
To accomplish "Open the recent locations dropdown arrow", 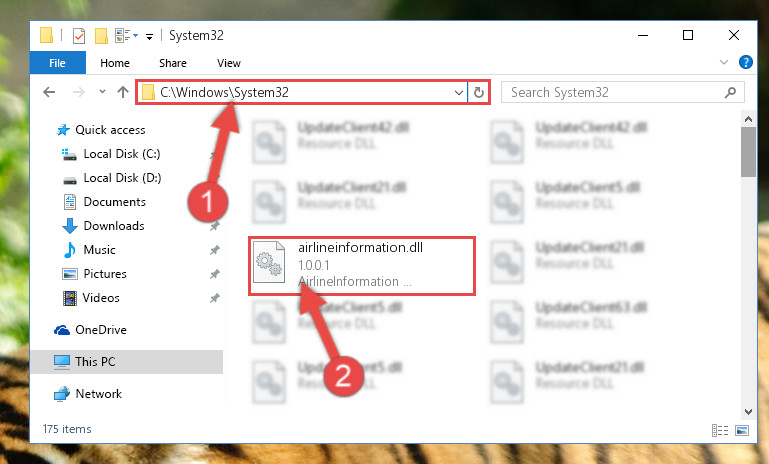I will click(x=102, y=92).
